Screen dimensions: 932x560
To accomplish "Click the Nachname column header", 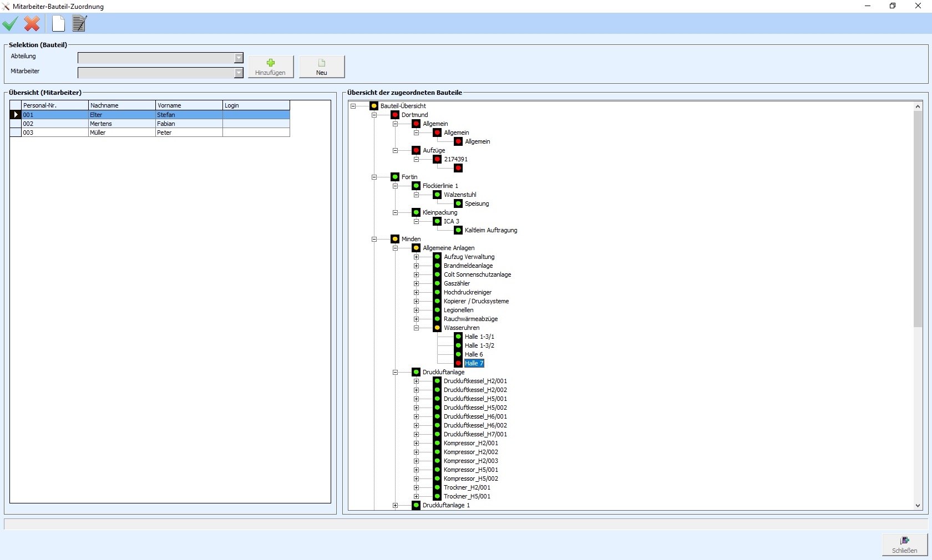I will 122,105.
